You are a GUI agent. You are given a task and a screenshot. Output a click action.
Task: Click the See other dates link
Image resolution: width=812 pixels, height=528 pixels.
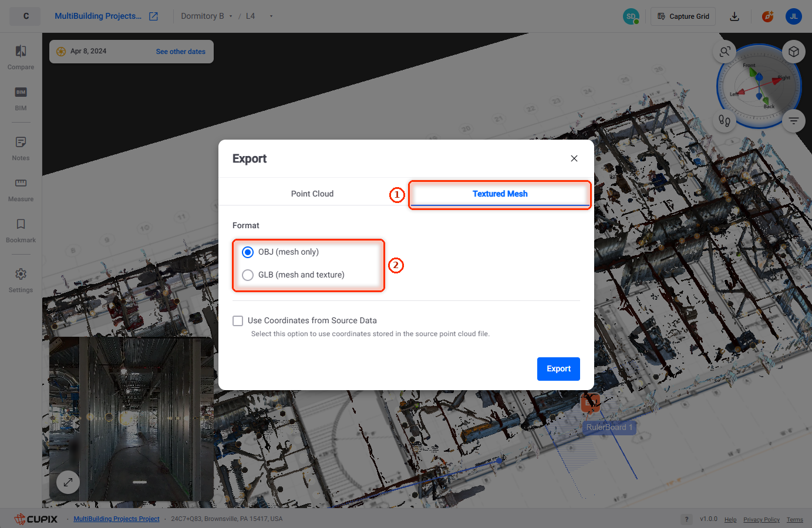181,52
